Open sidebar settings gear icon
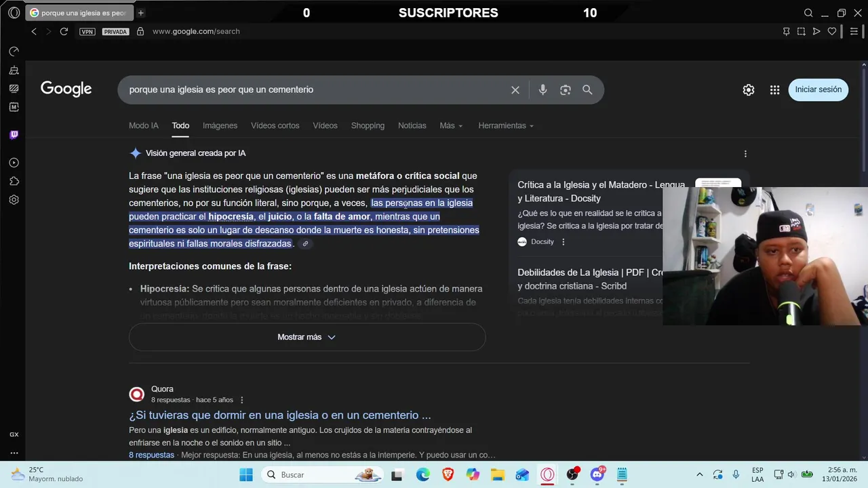Image resolution: width=868 pixels, height=488 pixels. (x=14, y=200)
